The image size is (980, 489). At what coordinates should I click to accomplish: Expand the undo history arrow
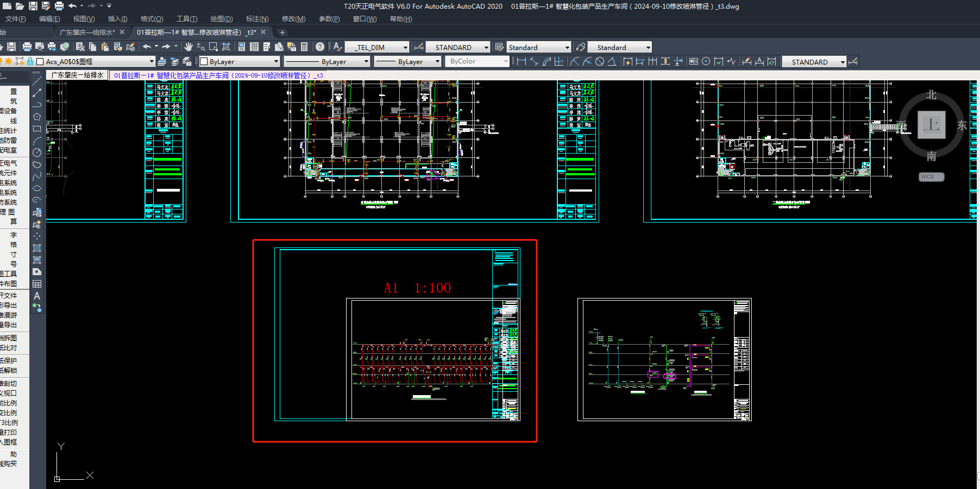[x=156, y=47]
